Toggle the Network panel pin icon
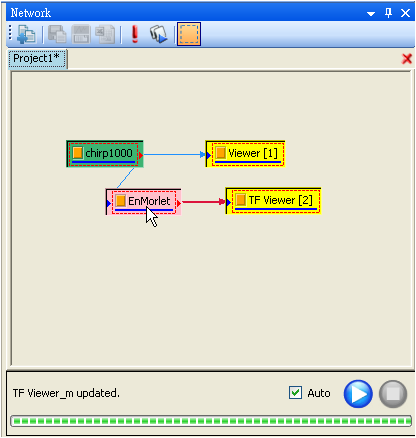This screenshot has width=416, height=438. coord(388,13)
